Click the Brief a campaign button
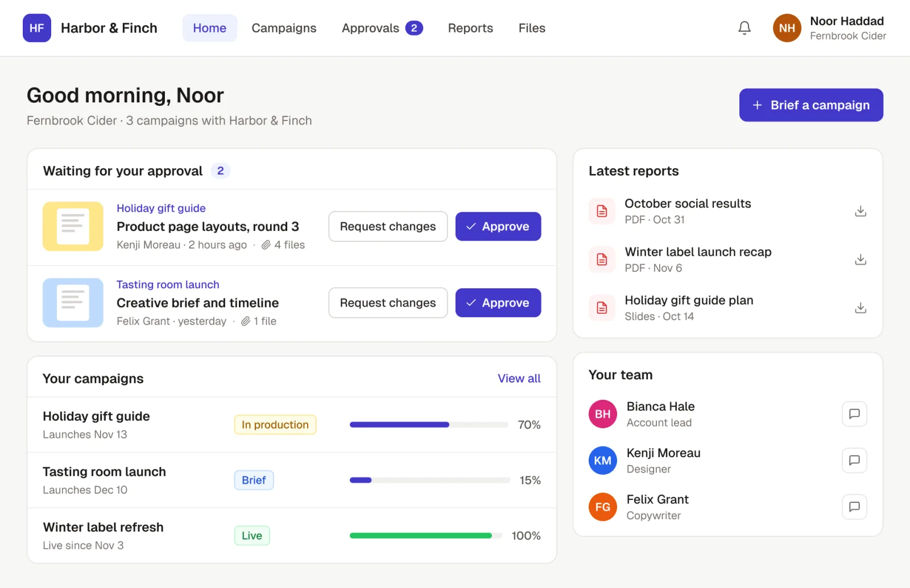 811,105
